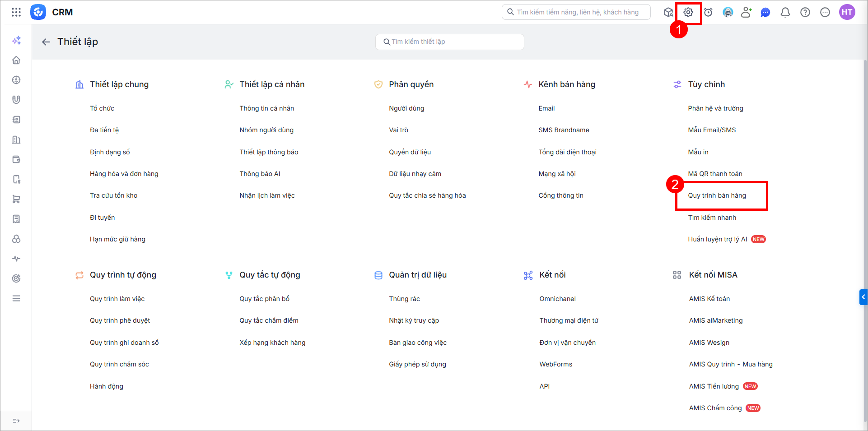This screenshot has width=868, height=431.
Task: Open Người dùng under Phân quyền
Action: (x=406, y=108)
